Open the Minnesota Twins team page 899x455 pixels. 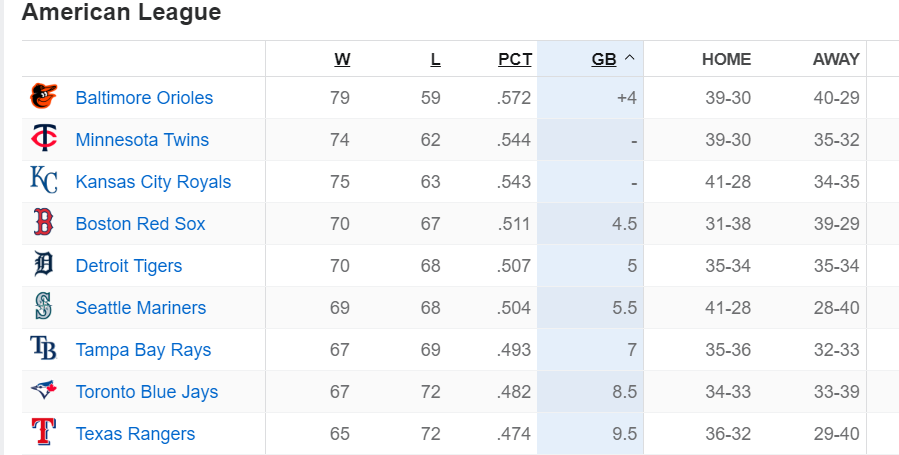click(142, 140)
